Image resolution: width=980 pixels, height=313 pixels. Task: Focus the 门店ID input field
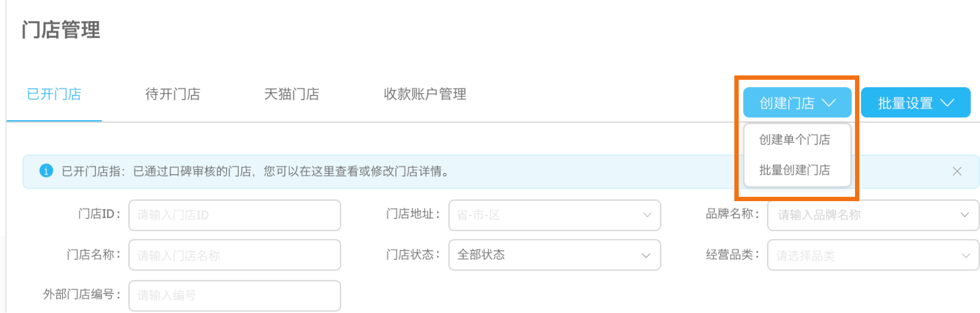(235, 215)
